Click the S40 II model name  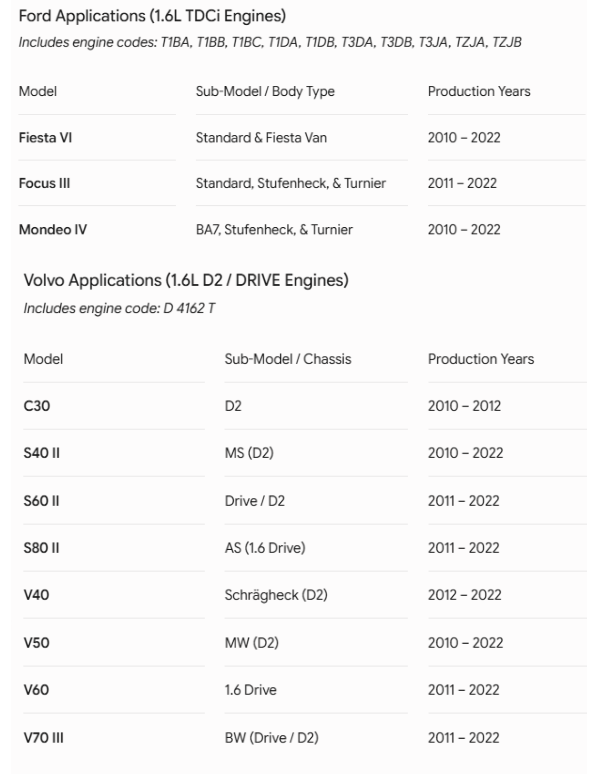pyautogui.click(x=41, y=453)
